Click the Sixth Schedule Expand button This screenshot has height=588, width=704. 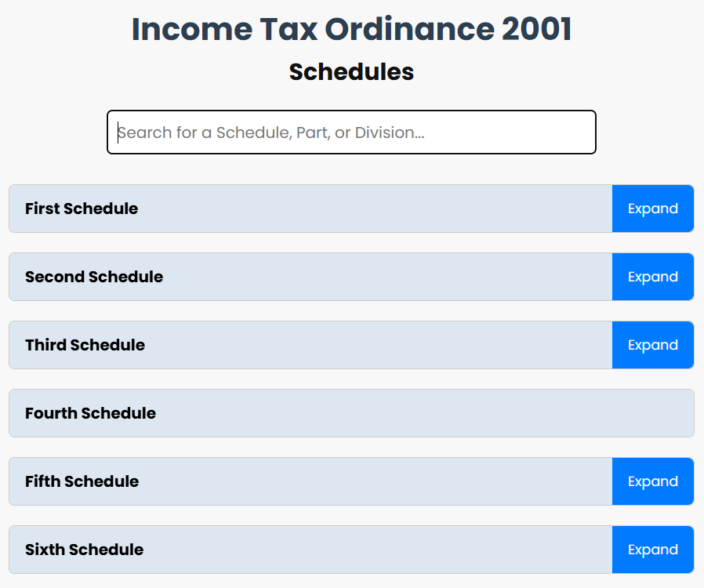[653, 550]
